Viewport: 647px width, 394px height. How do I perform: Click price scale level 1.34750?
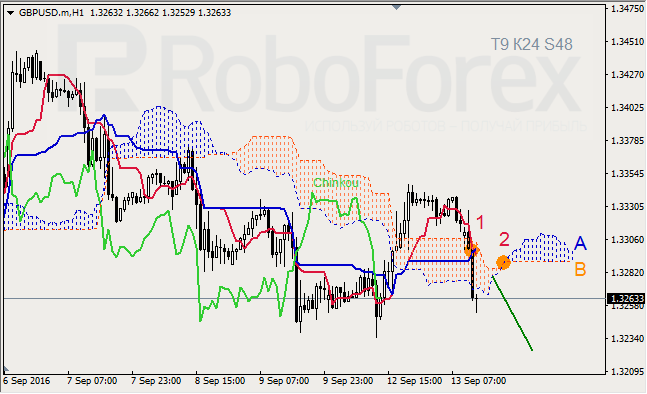(x=627, y=9)
